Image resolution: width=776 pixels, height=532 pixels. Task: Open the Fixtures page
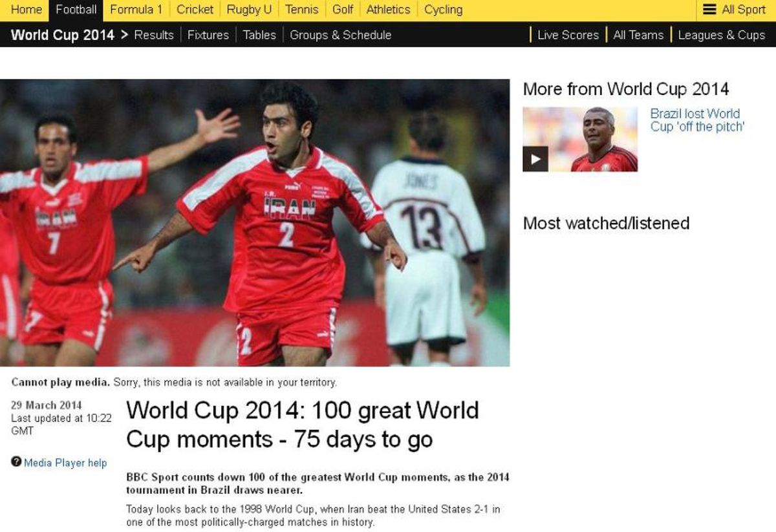[x=208, y=35]
